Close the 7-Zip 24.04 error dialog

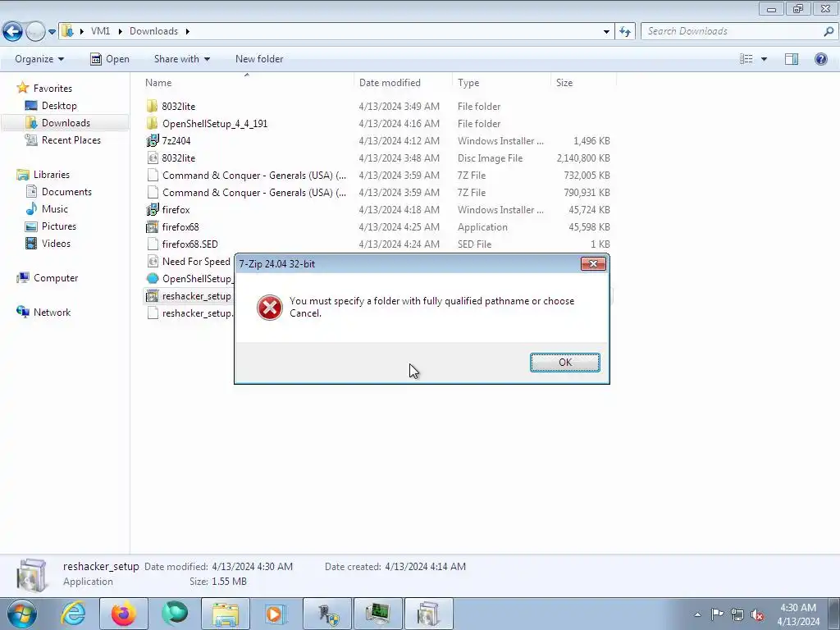pyautogui.click(x=593, y=263)
